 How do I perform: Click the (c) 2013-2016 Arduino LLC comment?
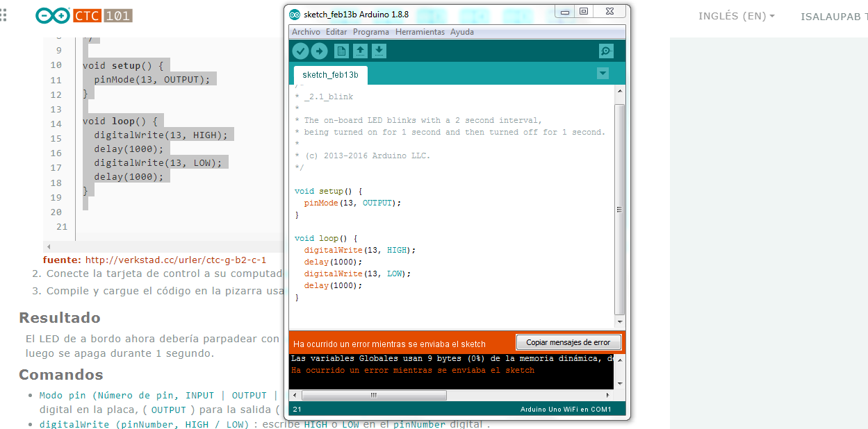point(363,155)
